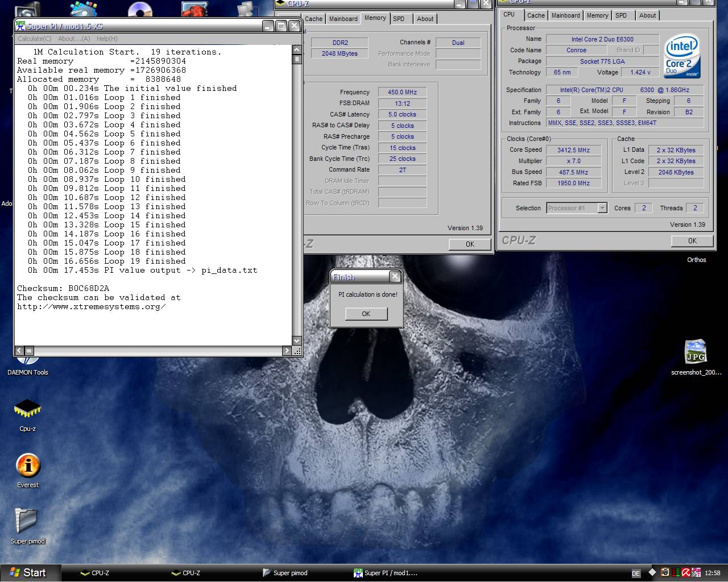The width and height of the screenshot is (728, 582).
Task: Click the taskbar clock showing 12:58
Action: (x=713, y=573)
